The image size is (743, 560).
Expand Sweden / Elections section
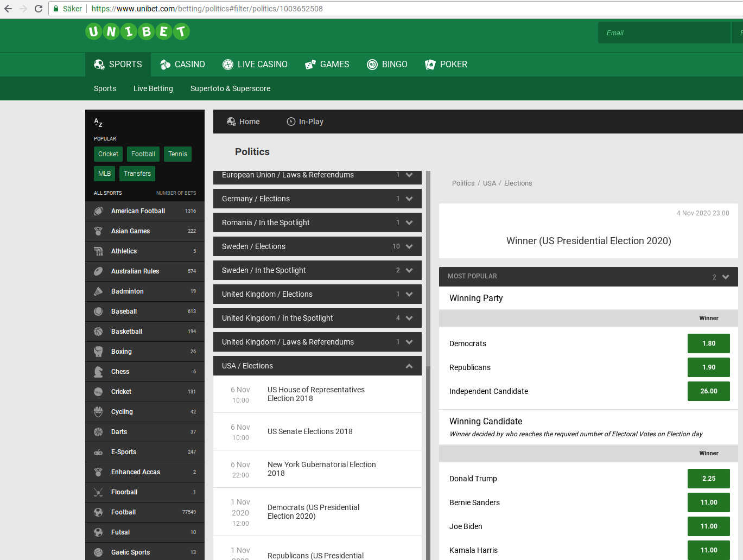(x=317, y=246)
